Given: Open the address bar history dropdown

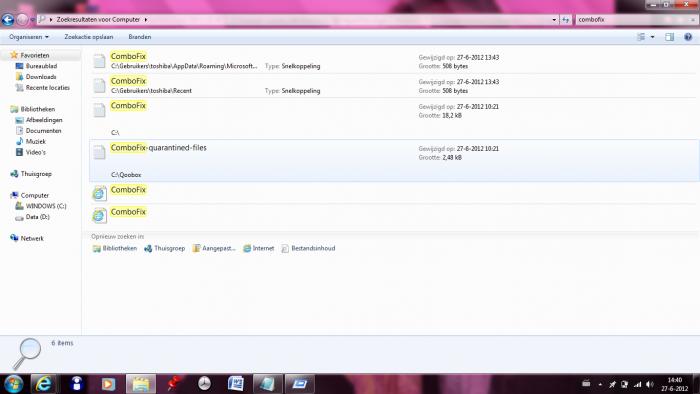Looking at the screenshot, I should click(x=554, y=20).
